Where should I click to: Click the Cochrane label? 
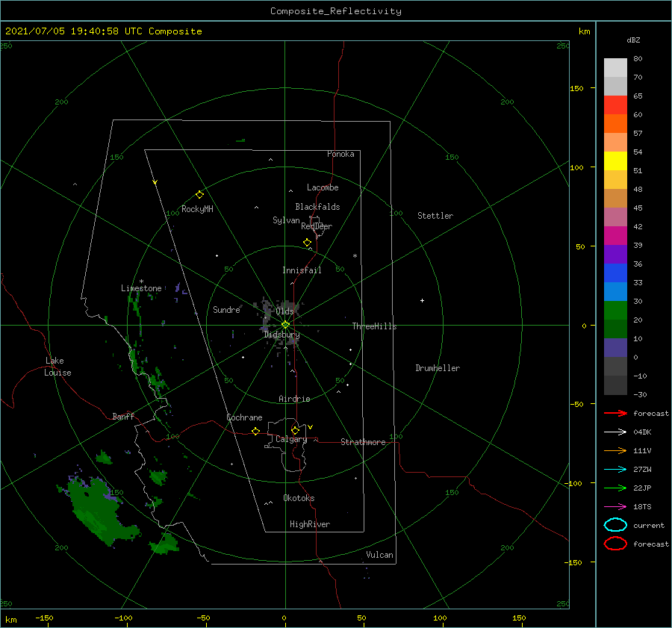pyautogui.click(x=244, y=417)
